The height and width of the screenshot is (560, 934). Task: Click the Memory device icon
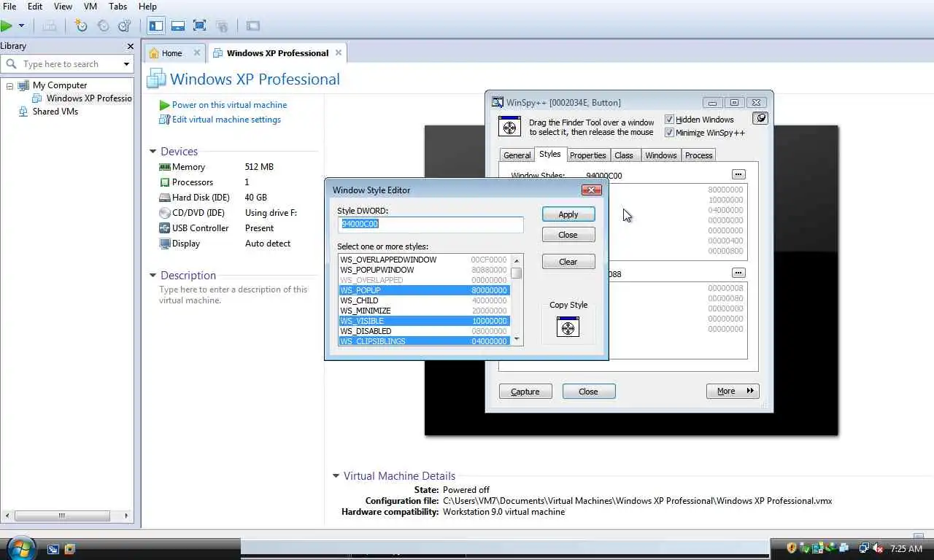165,167
